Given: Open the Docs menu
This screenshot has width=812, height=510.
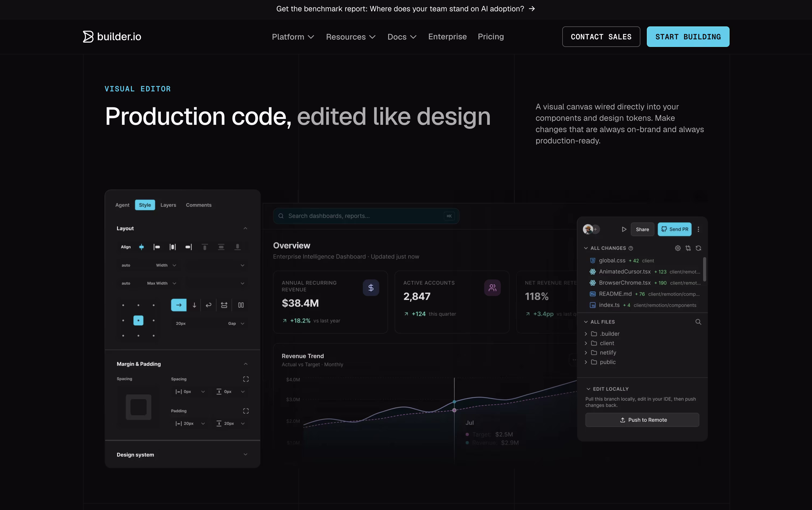Looking at the screenshot, I should pos(402,37).
